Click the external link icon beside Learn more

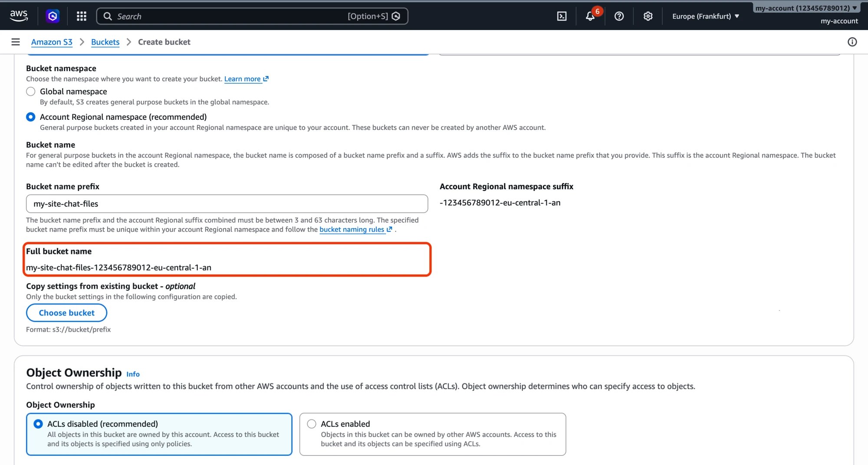pyautogui.click(x=266, y=79)
